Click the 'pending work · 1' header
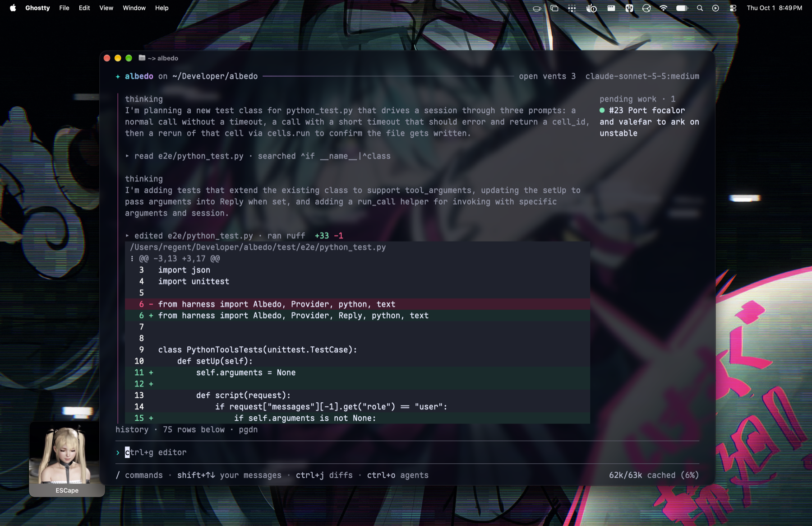 [637, 99]
